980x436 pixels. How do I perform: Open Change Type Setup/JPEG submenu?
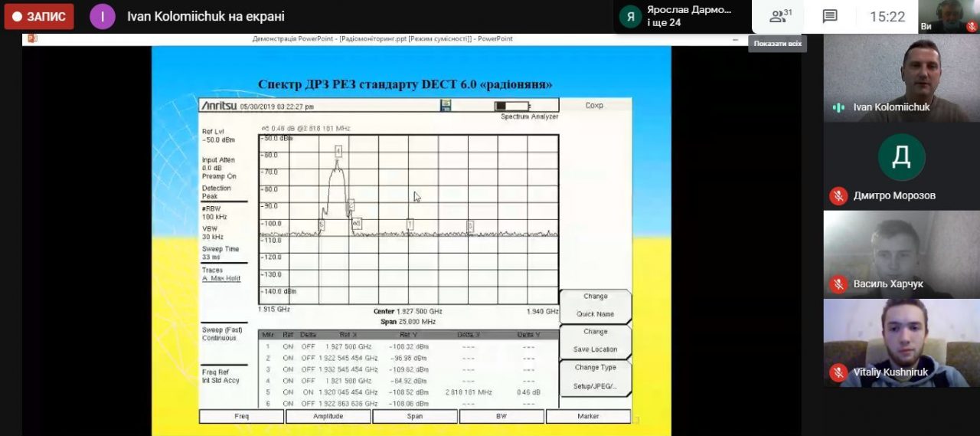coord(595,377)
